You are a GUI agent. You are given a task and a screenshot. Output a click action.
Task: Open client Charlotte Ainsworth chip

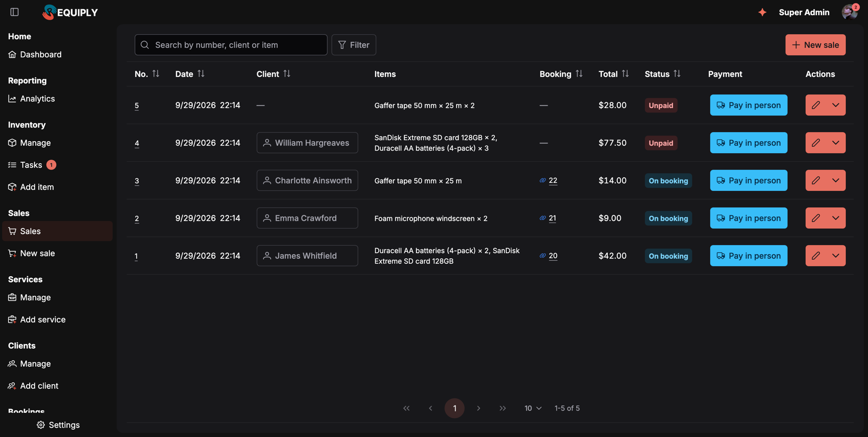click(x=307, y=180)
